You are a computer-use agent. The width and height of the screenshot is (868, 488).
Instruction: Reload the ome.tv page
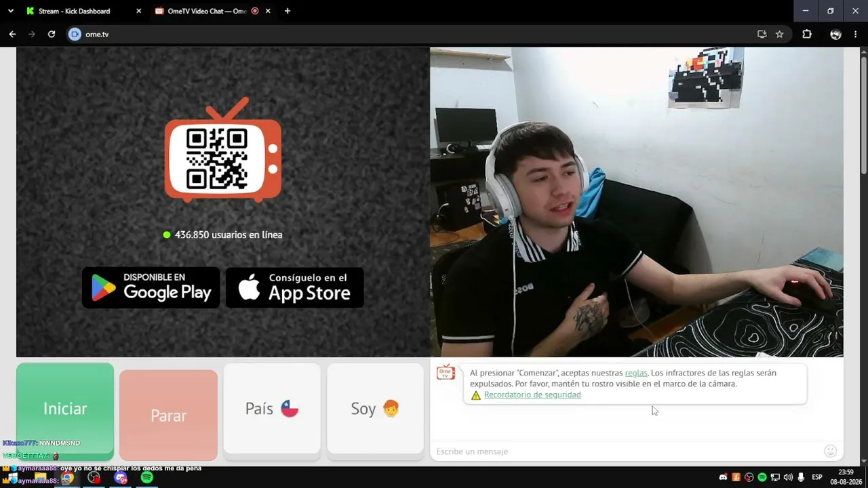click(51, 34)
